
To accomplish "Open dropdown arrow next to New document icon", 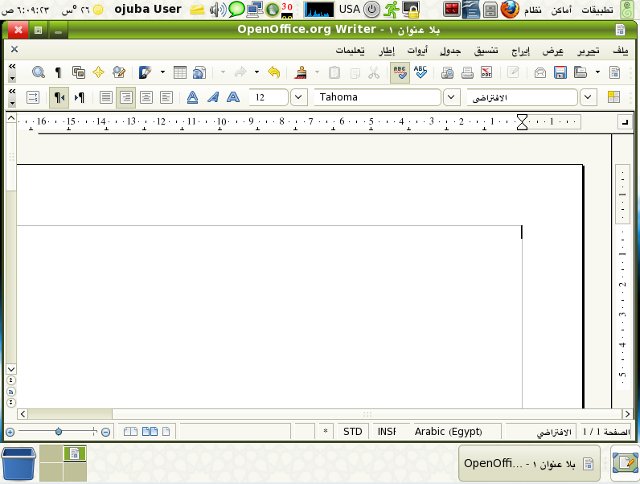I will (598, 73).
